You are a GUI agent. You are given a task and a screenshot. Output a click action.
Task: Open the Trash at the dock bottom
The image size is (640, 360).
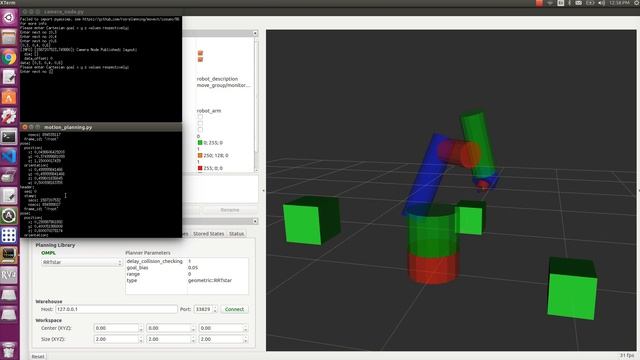click(9, 350)
